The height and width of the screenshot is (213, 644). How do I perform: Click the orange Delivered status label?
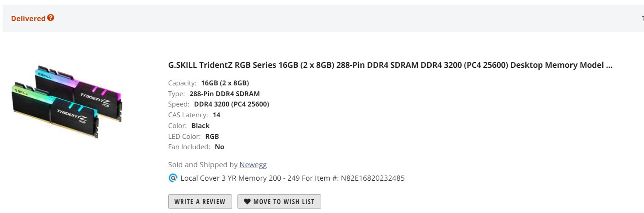click(x=28, y=18)
